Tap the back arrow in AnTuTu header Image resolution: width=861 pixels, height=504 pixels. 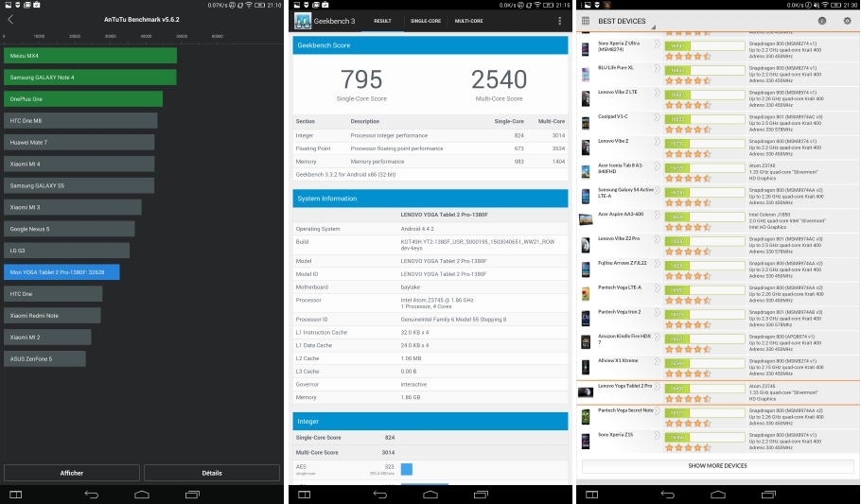tap(10, 19)
